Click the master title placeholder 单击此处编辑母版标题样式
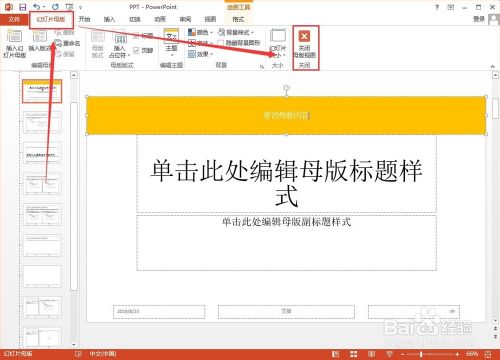 286,174
